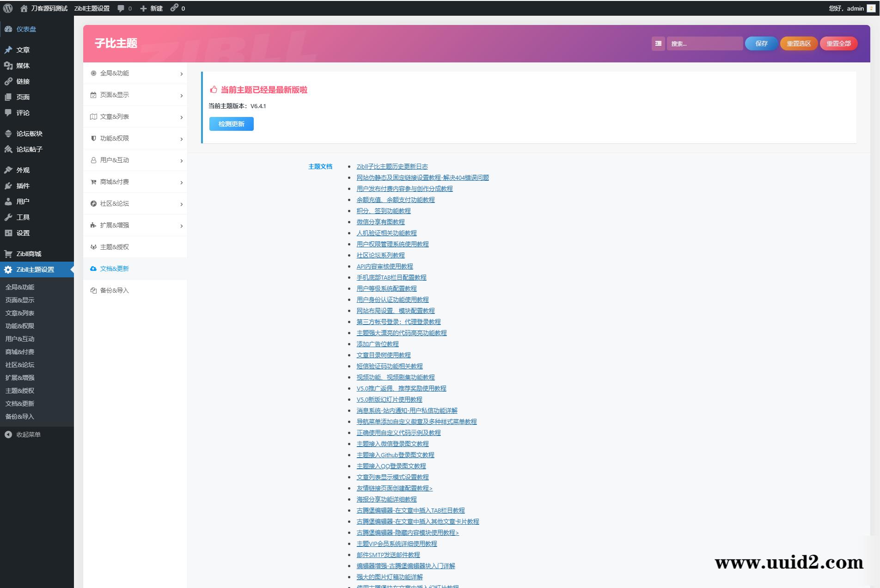Expand the 社区&论坛 settings section
The image size is (880, 588).
click(114, 203)
